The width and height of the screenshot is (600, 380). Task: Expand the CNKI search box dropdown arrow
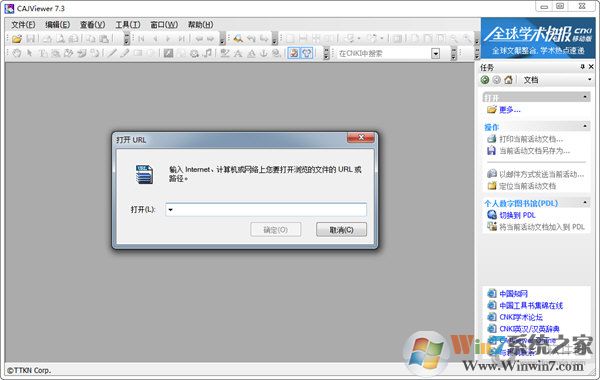[435, 53]
